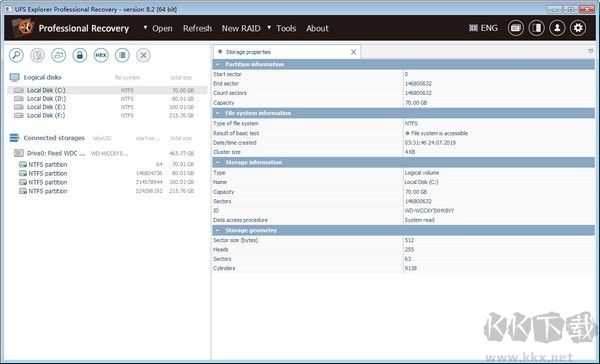Click the disk image copy icon
The image size is (600, 364).
[59, 55]
